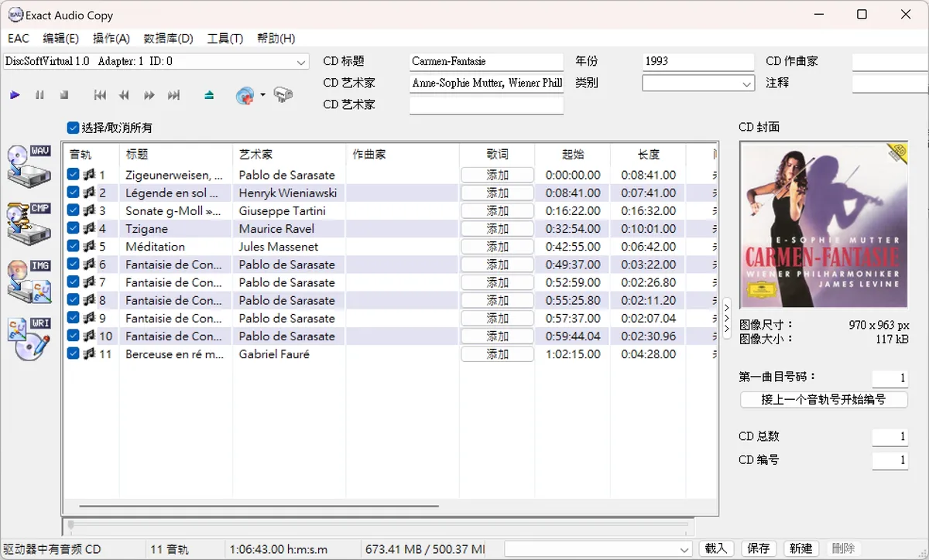Viewport: 929px width, 560px height.
Task: Select artist Gabriel Fauré cell
Action: pyautogui.click(x=274, y=354)
